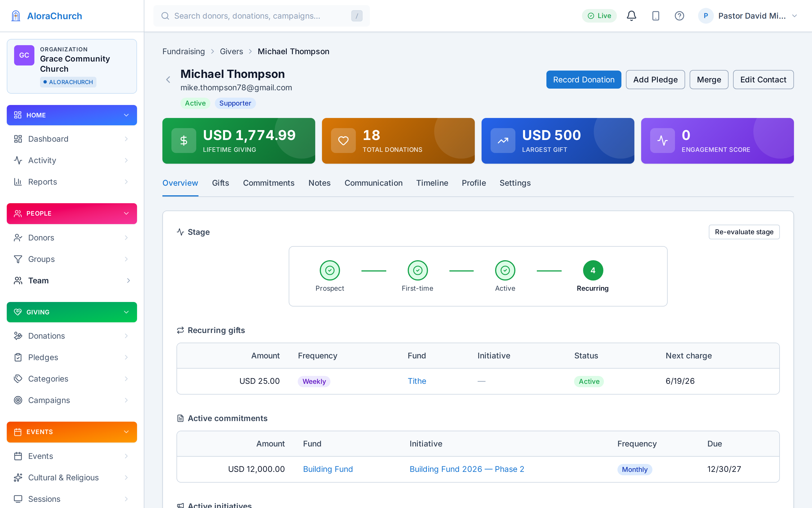Open the Profile tab
The image size is (812, 508).
474,183
